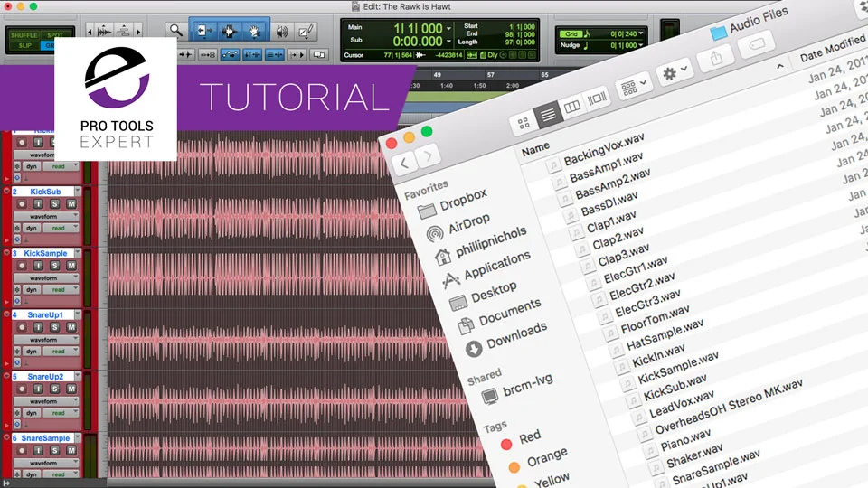Mute the SnareSample track
Image resolution: width=868 pixels, height=488 pixels.
click(71, 451)
